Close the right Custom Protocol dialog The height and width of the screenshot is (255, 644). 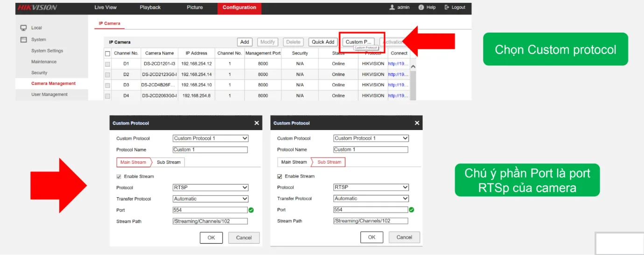pyautogui.click(x=417, y=123)
